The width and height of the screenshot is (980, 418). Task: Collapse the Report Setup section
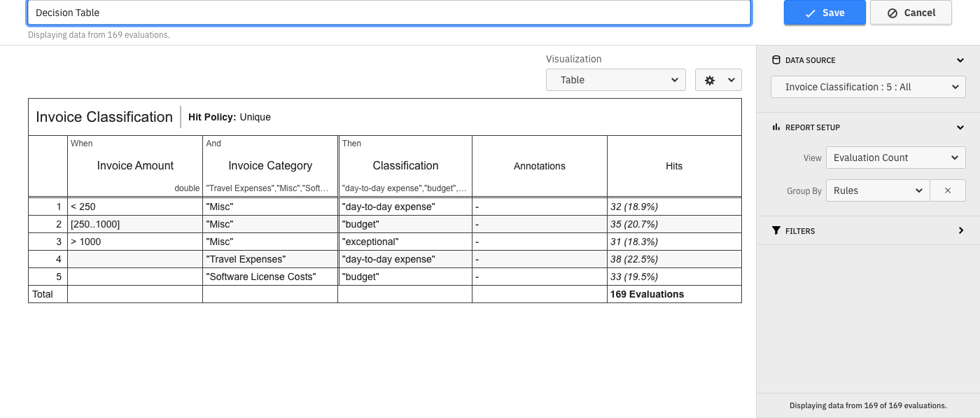pos(960,127)
